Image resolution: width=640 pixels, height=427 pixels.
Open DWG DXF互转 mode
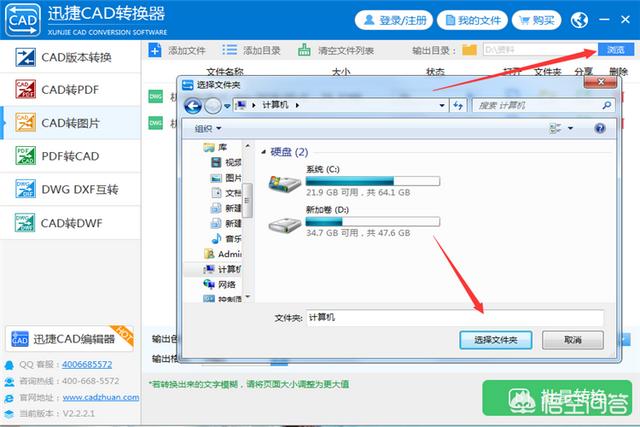point(70,189)
